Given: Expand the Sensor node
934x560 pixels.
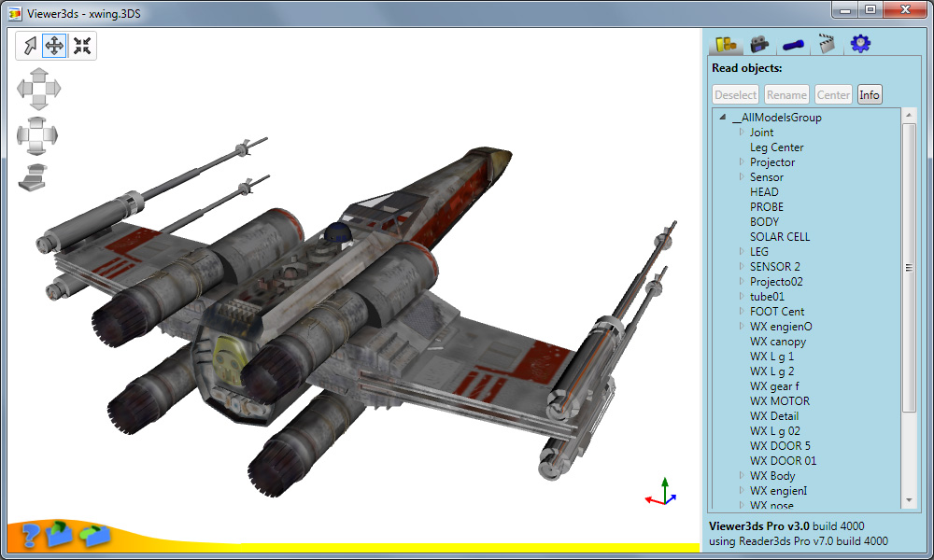Looking at the screenshot, I should [742, 176].
